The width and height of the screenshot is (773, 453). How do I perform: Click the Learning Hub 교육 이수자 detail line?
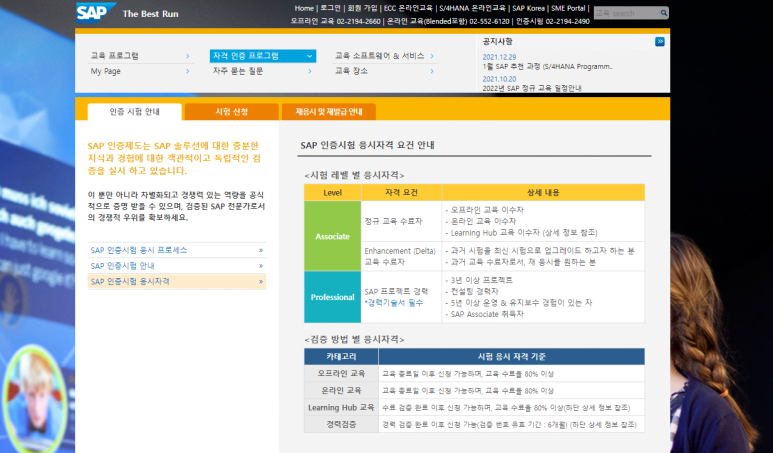pos(521,233)
